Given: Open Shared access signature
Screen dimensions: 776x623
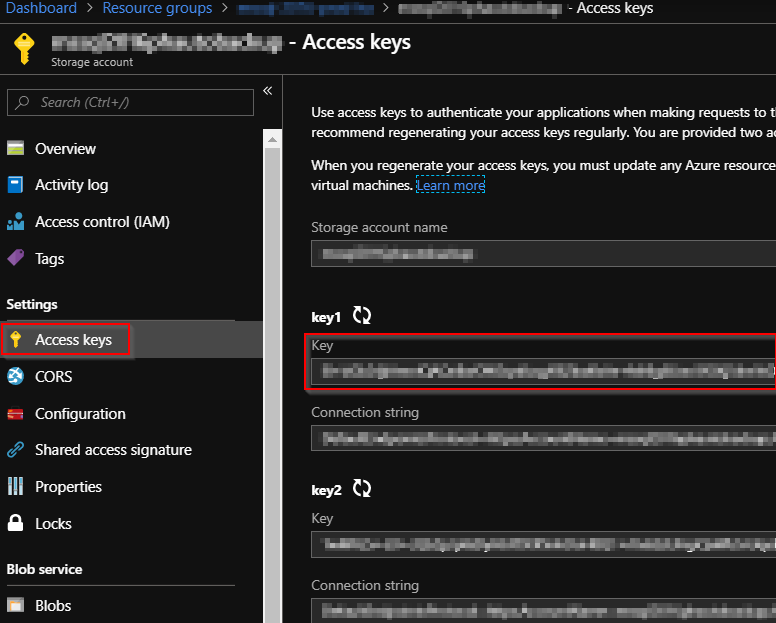Looking at the screenshot, I should (x=113, y=450).
